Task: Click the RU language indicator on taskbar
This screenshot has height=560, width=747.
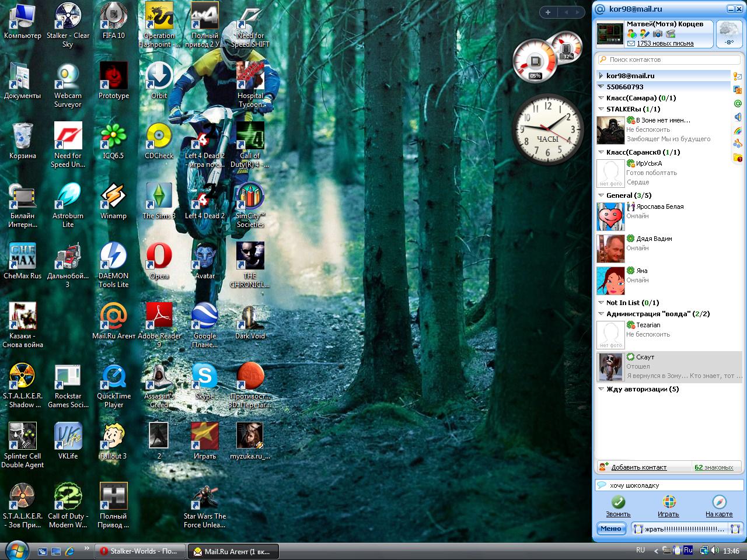Action: click(640, 550)
